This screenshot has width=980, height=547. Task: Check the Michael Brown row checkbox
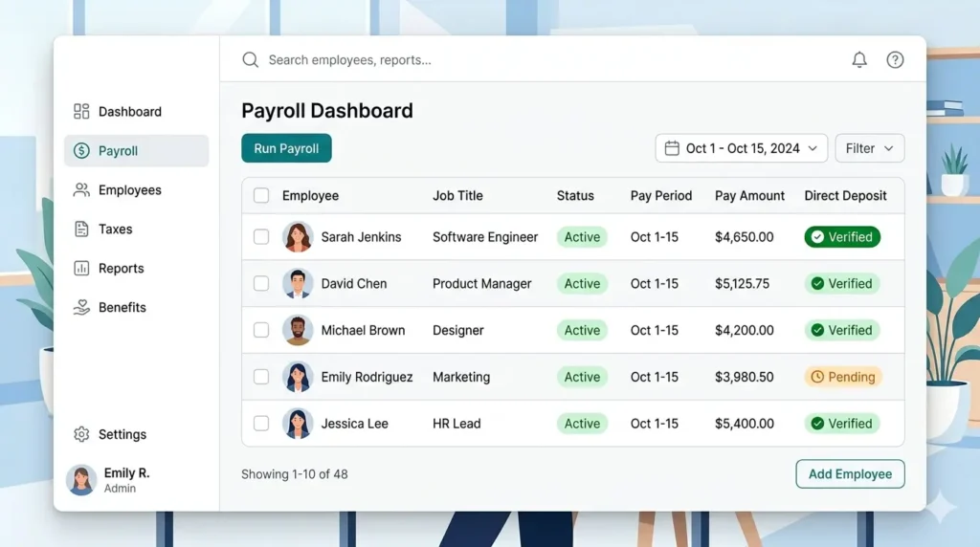(261, 330)
